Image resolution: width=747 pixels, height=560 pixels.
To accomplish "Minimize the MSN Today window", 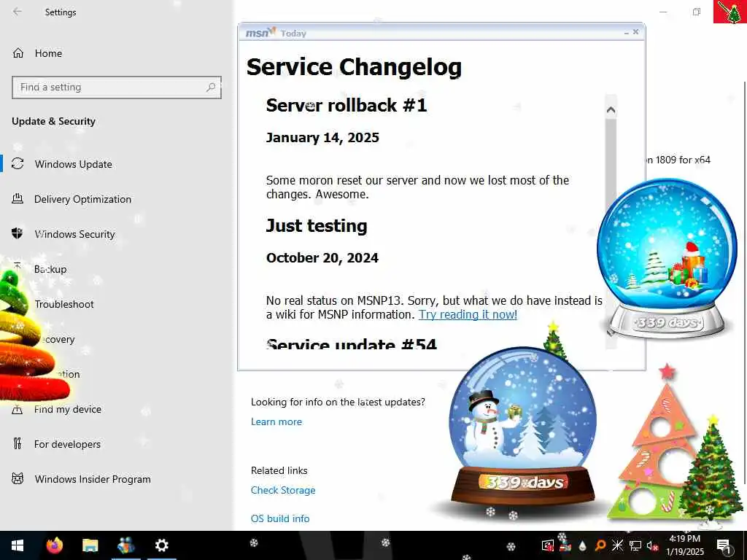I will click(626, 33).
